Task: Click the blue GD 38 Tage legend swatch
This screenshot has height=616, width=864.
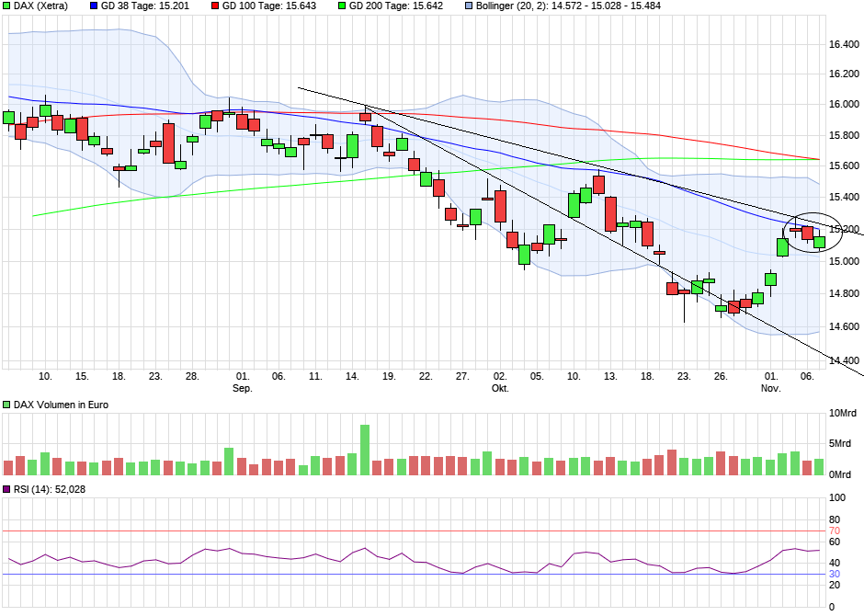Action: pos(94,6)
